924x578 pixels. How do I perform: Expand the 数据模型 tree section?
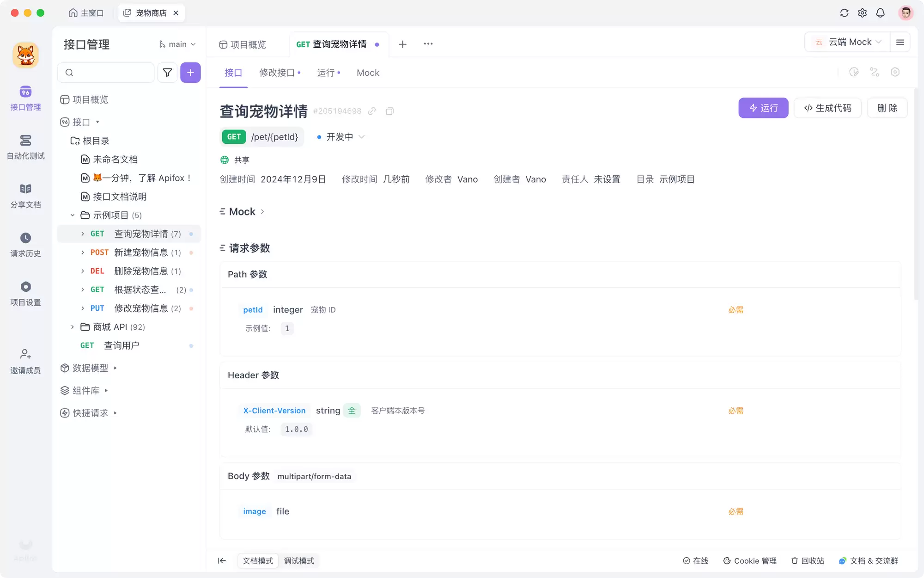coord(115,369)
